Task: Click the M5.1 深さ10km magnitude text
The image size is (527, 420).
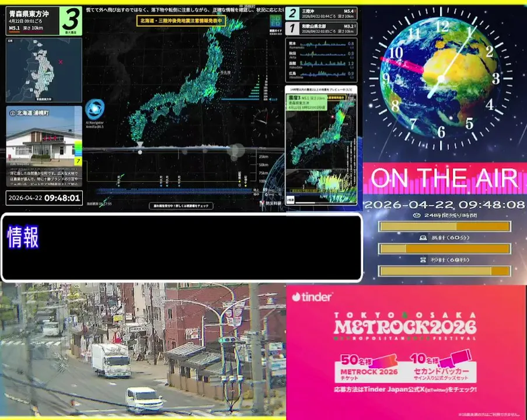Action: (26, 28)
